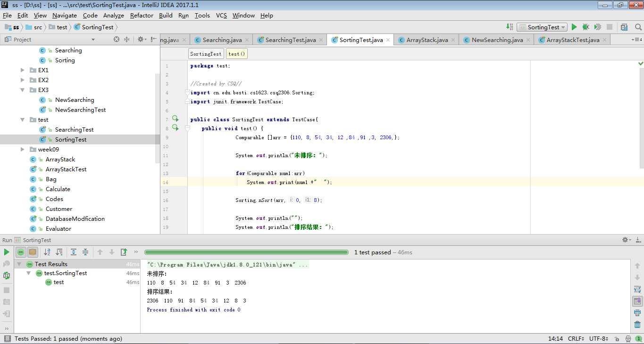This screenshot has width=644, height=344.
Task: Open the SortingTest run configuration dropdown
Action: tap(542, 27)
